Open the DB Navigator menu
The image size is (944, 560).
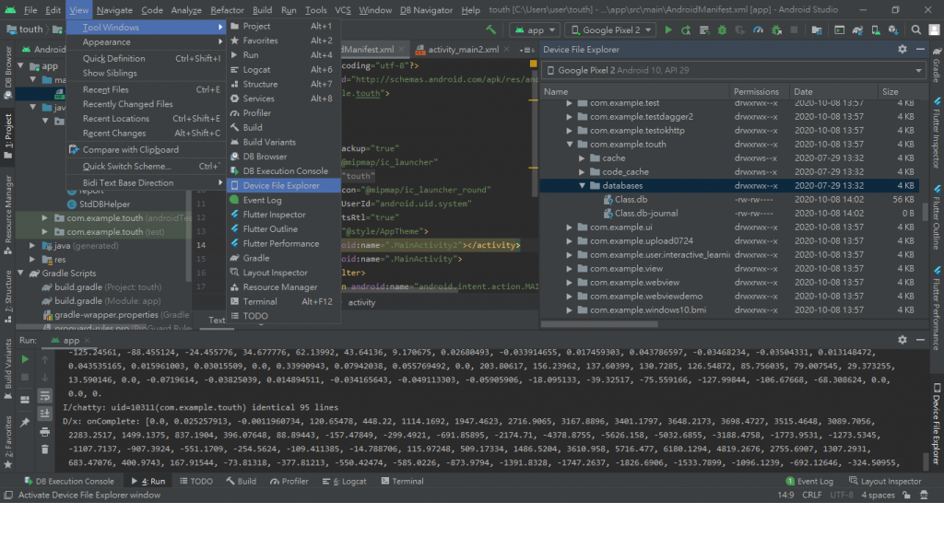[x=426, y=10]
